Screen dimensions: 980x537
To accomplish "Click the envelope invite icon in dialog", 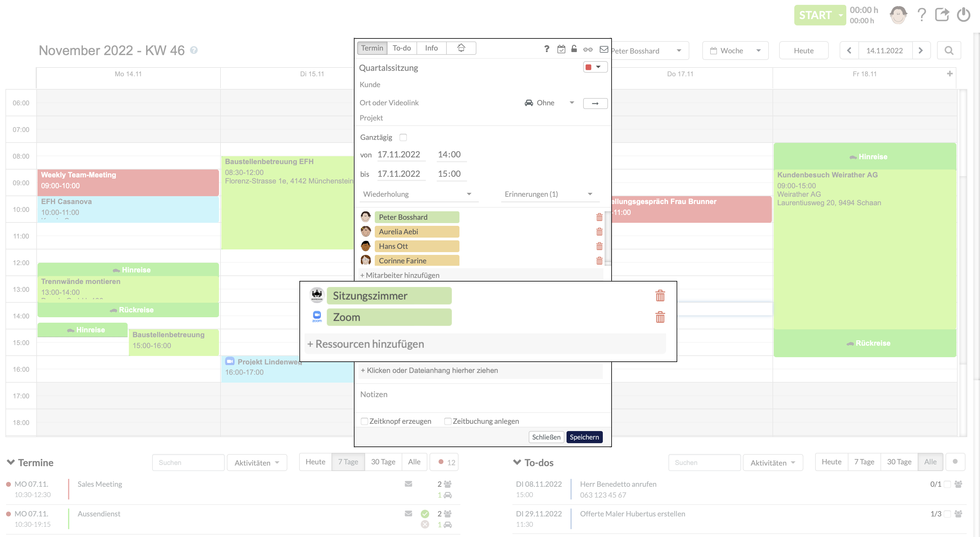I will click(604, 49).
